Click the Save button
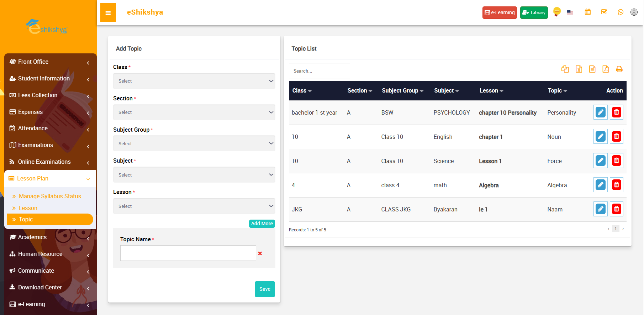The image size is (644, 315). point(265,289)
